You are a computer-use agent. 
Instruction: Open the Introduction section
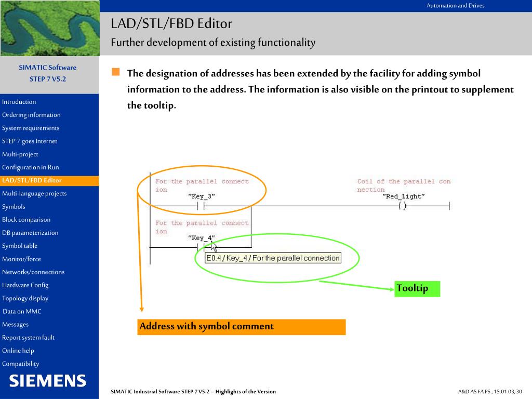click(x=19, y=102)
